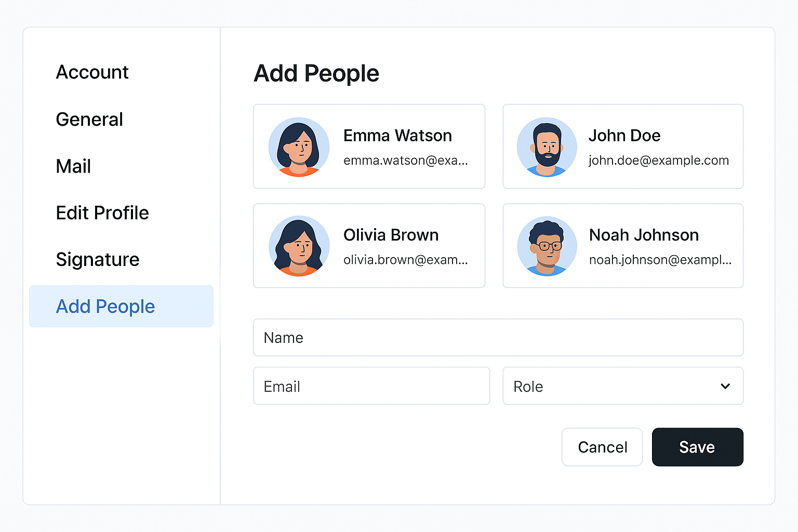The height and width of the screenshot is (532, 798).
Task: Go to the Mail settings section
Action: click(73, 166)
